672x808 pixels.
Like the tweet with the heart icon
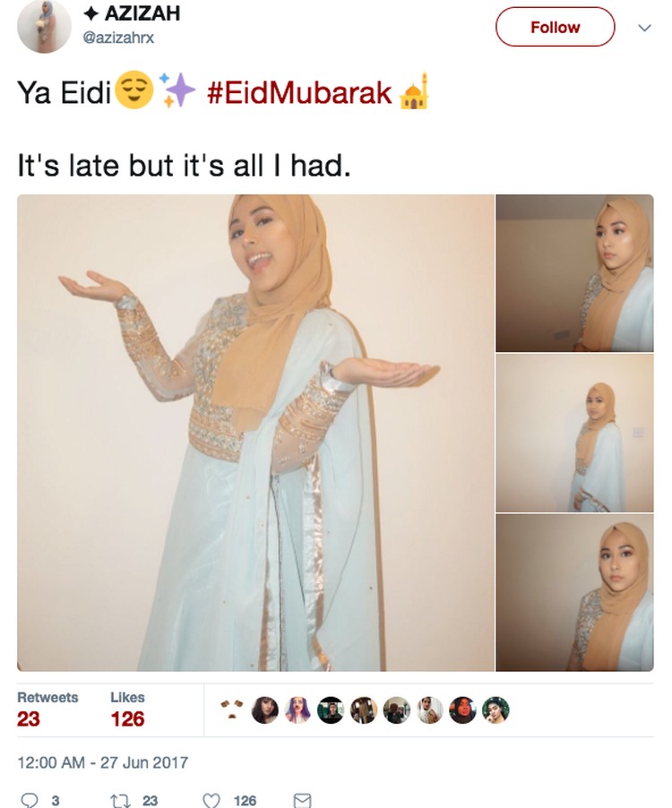211,800
